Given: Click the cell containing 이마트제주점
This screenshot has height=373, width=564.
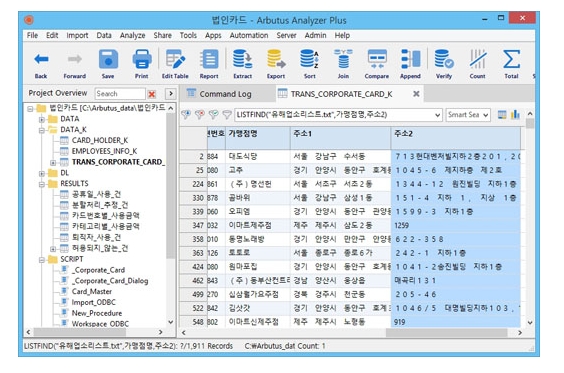Looking at the screenshot, I should coord(258,226).
